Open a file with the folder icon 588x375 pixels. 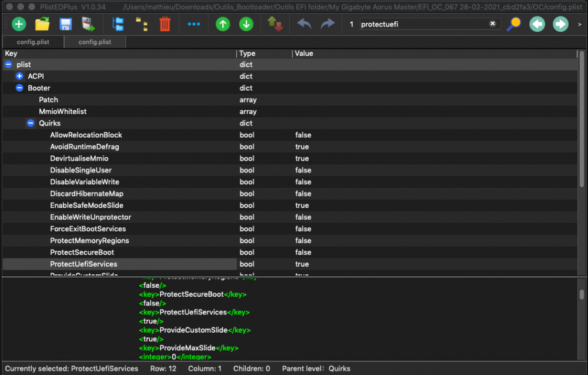(x=42, y=24)
